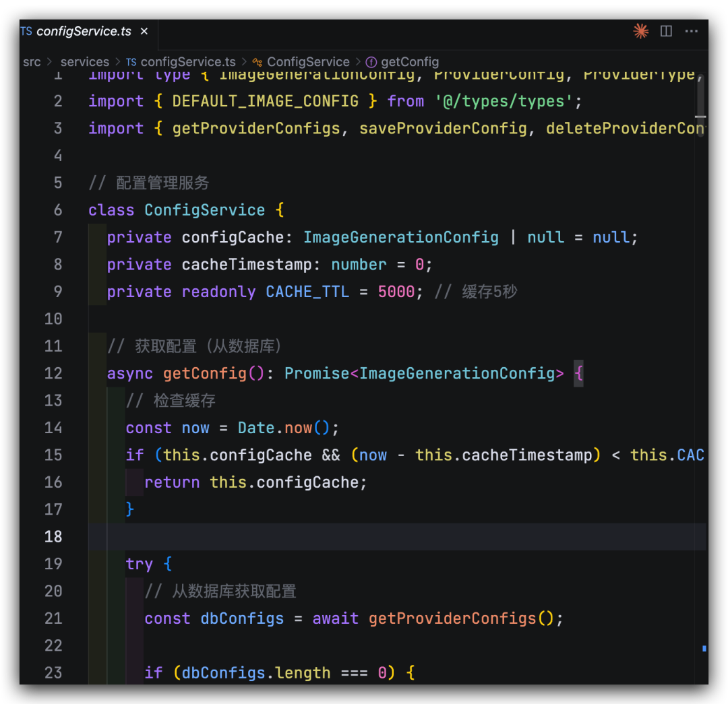Select the configService.ts editor tab
This screenshot has height=704, width=728.
(x=81, y=31)
